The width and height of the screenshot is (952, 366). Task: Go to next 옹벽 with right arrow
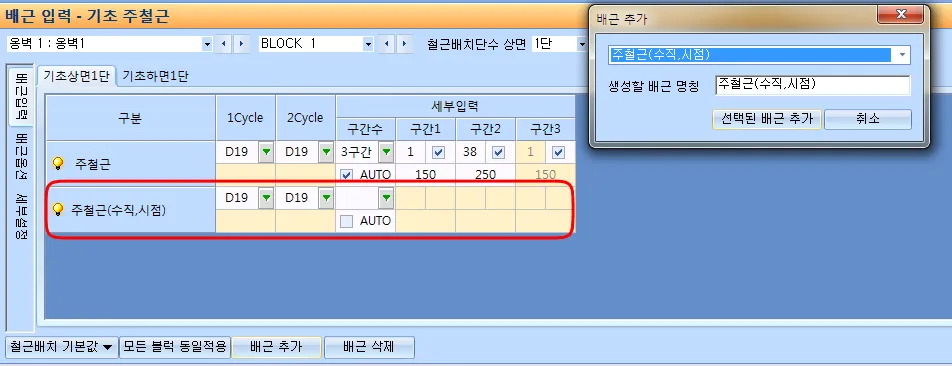[242, 44]
